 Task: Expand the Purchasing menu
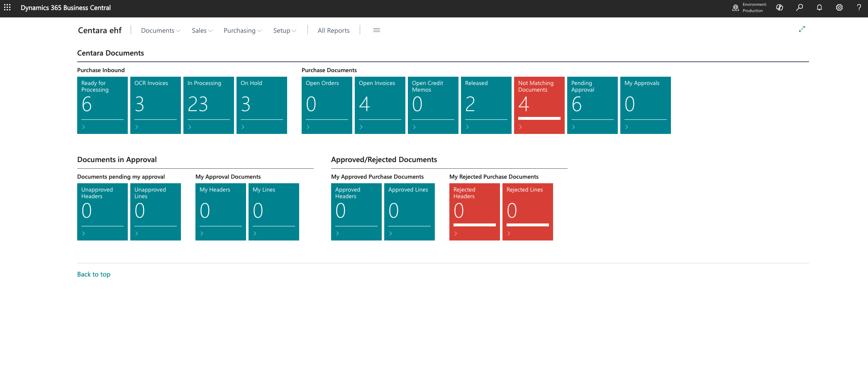click(x=242, y=30)
